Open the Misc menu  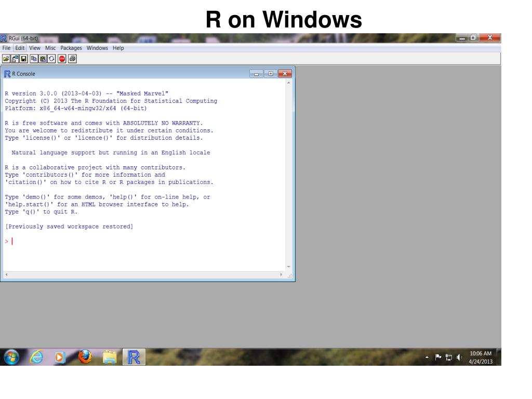click(x=50, y=48)
